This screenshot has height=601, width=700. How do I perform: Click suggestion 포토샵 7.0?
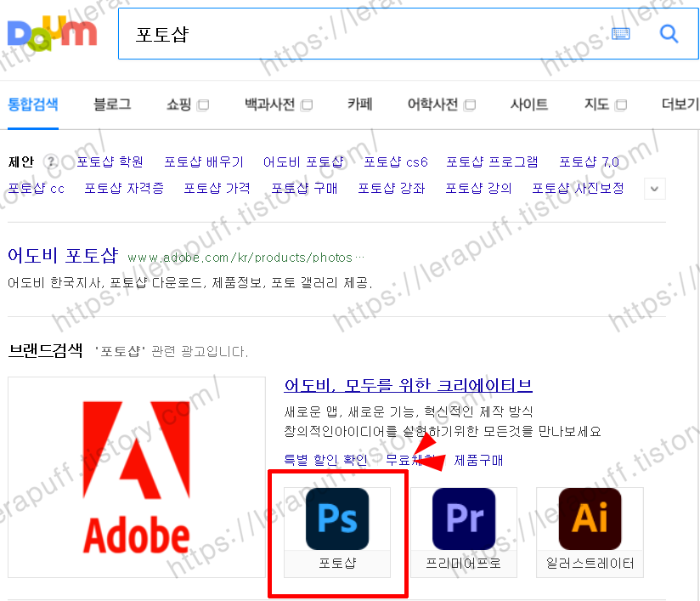[589, 162]
